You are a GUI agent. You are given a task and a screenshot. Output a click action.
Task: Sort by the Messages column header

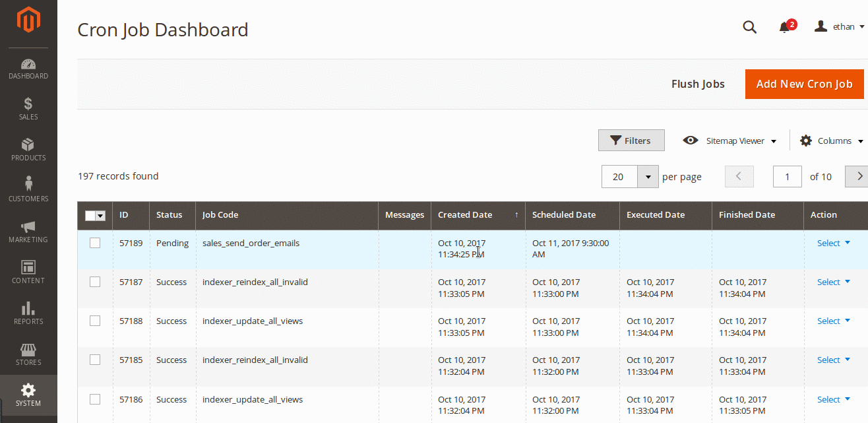pos(404,215)
